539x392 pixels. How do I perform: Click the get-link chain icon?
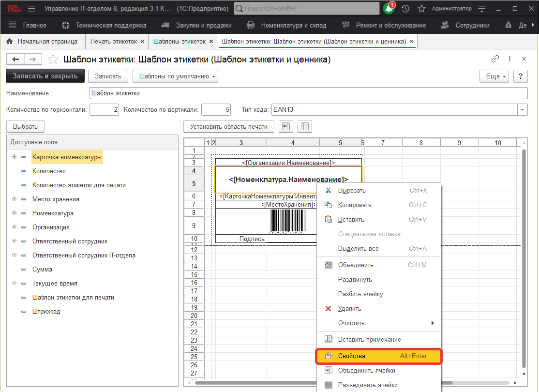(495, 59)
